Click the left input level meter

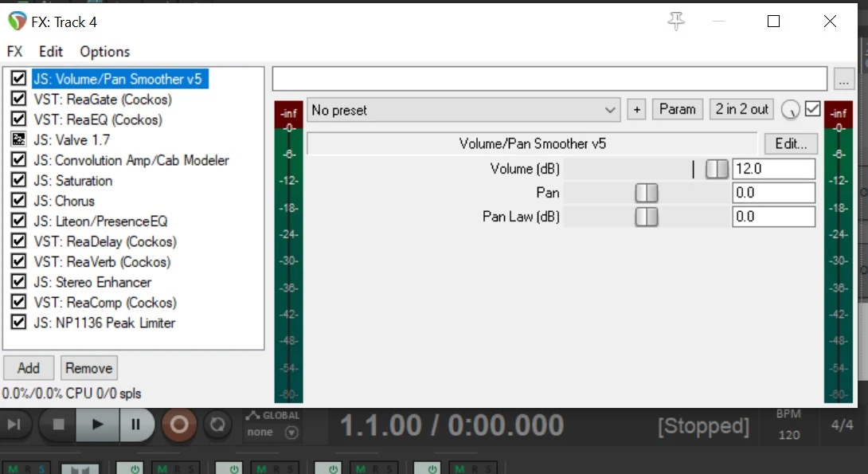tap(288, 252)
